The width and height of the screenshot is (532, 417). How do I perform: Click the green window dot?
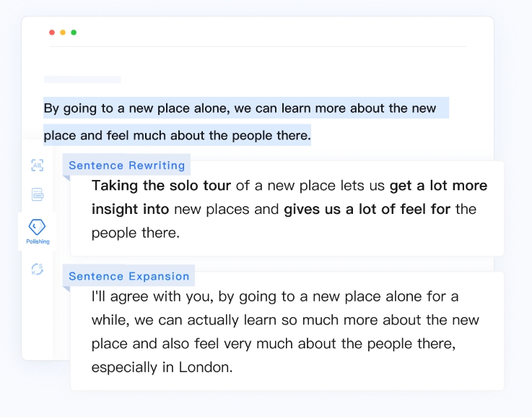74,33
